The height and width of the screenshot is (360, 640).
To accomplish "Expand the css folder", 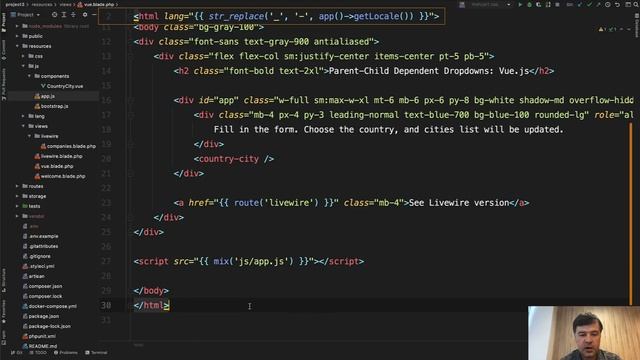I will pos(23,56).
